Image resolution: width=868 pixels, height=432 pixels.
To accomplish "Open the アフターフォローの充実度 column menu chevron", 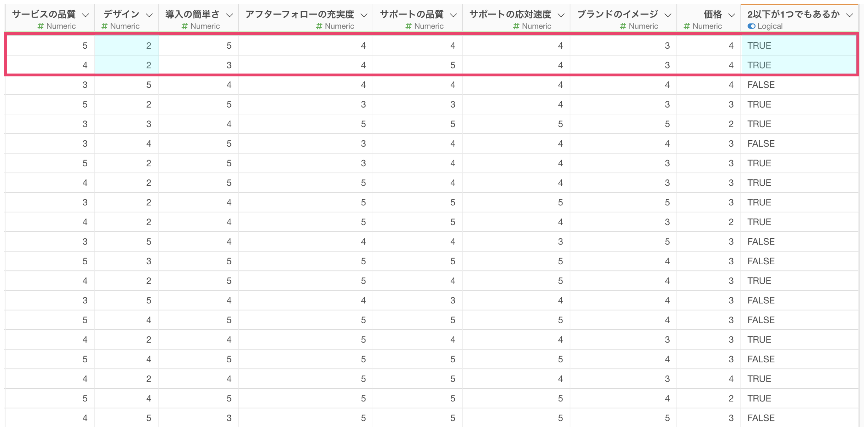I will point(364,15).
